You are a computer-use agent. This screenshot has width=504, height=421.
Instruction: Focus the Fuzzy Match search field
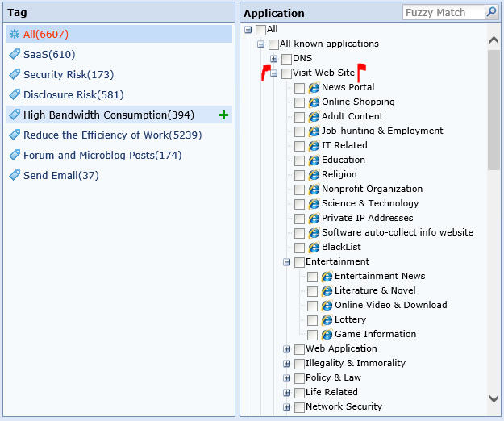[x=444, y=12]
